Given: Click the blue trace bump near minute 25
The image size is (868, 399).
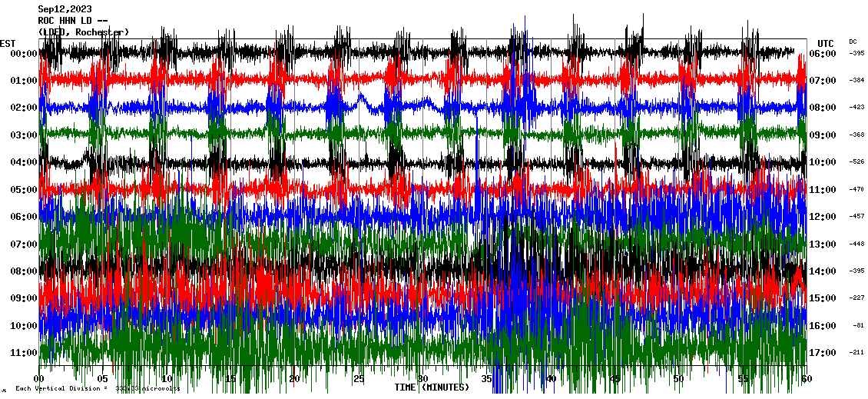Looking at the screenshot, I should coord(360,98).
